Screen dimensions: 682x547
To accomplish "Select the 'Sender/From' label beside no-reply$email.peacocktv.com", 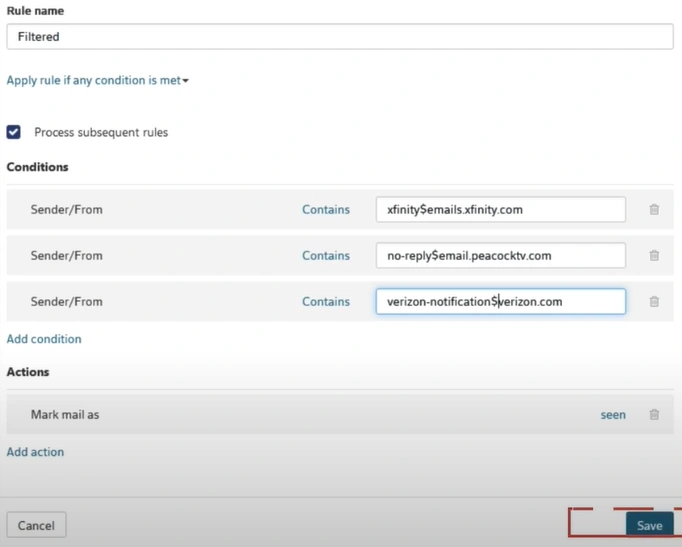I will point(67,256).
